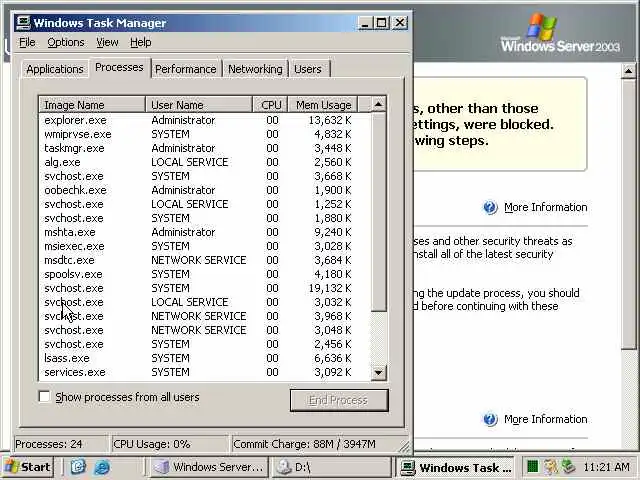Select the Processes tab
The image size is (640, 480).
coord(119,67)
